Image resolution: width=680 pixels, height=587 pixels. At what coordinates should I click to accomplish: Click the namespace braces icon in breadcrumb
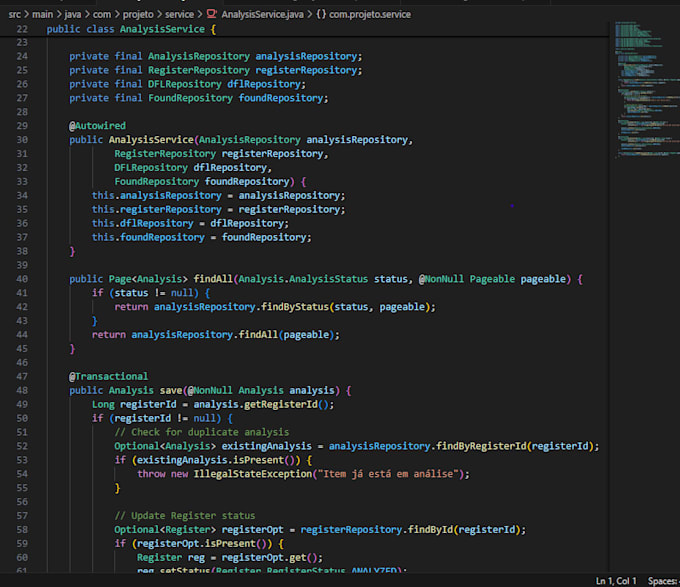321,14
